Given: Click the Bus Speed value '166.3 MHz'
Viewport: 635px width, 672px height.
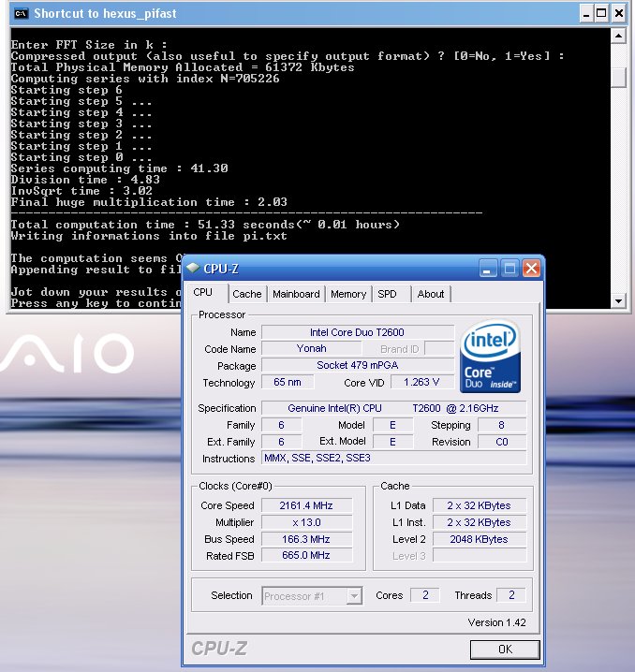Looking at the screenshot, I should (306, 539).
